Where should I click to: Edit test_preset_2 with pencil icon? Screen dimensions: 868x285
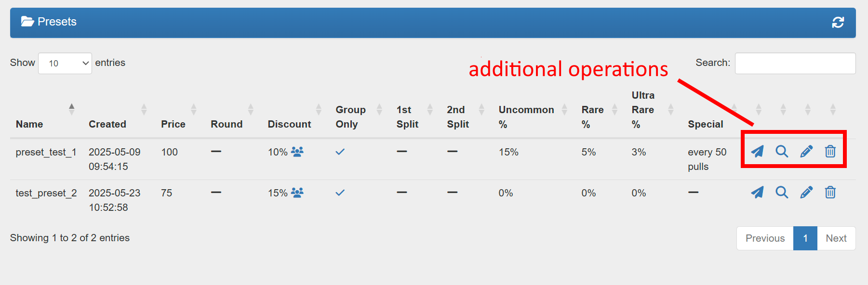click(806, 193)
